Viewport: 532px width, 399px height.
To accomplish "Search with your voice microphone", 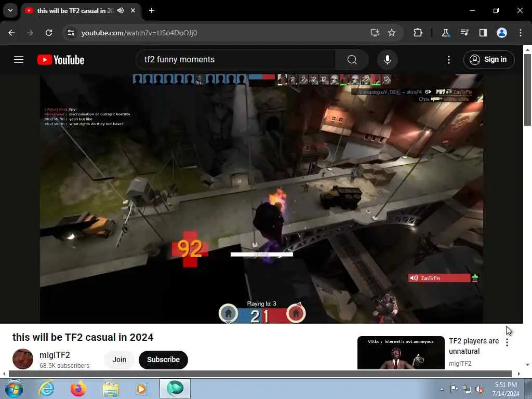I will [x=388, y=60].
